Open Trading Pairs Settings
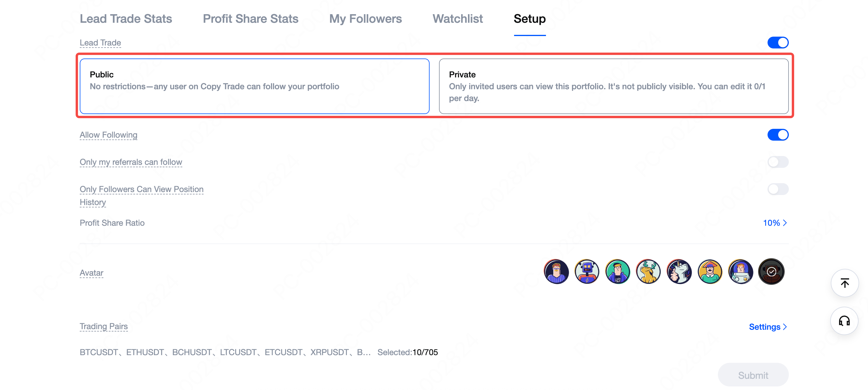Screen dimensions: 868x390 coord(768,327)
